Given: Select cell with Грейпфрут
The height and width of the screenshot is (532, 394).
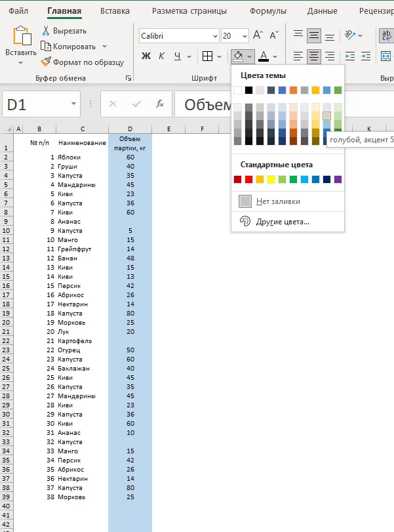Looking at the screenshot, I should pyautogui.click(x=82, y=249).
